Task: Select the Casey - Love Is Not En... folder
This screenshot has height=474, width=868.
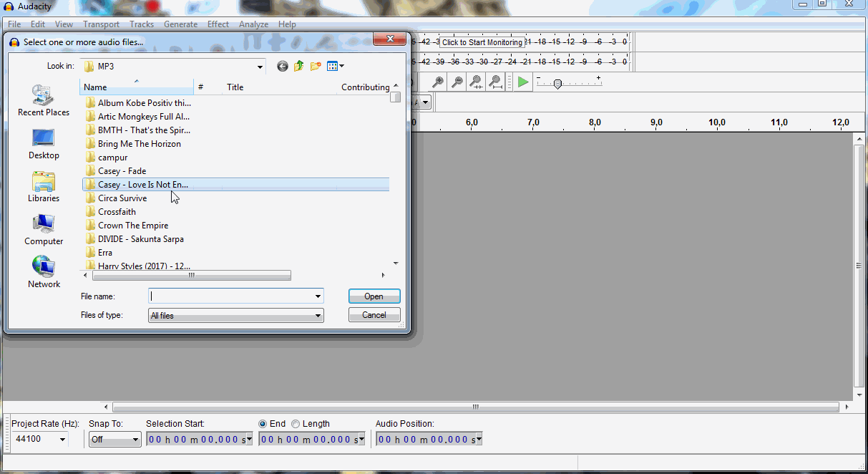Action: (235, 185)
